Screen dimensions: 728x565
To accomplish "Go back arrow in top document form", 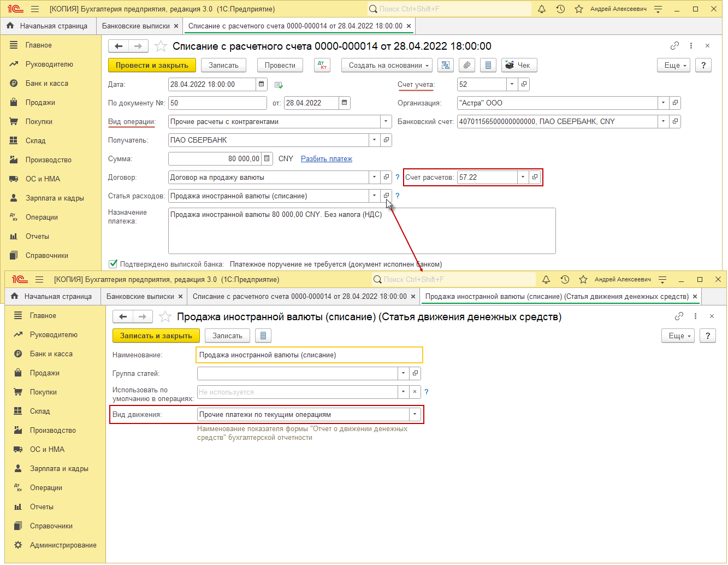I will point(119,46).
